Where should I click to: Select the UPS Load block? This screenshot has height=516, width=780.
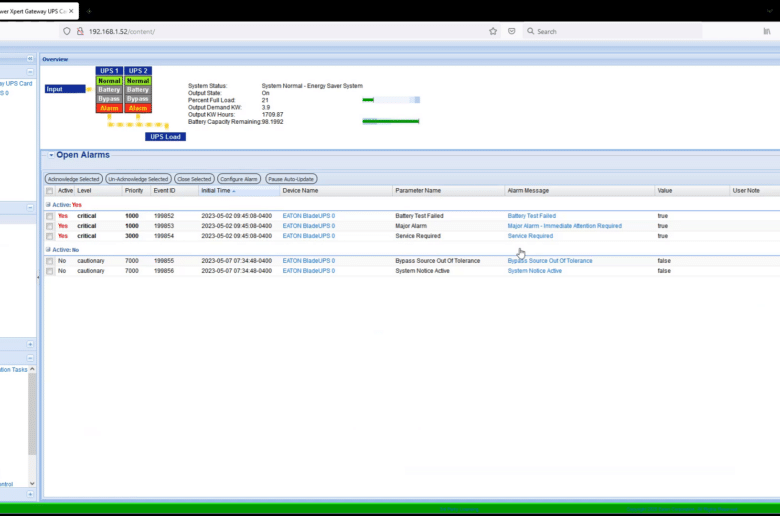(x=165, y=137)
